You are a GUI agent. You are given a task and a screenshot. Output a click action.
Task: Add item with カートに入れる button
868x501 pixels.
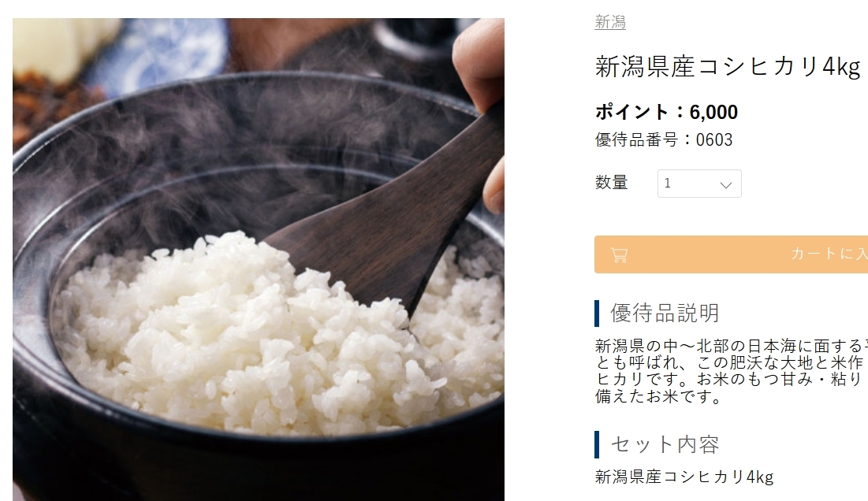click(x=732, y=254)
